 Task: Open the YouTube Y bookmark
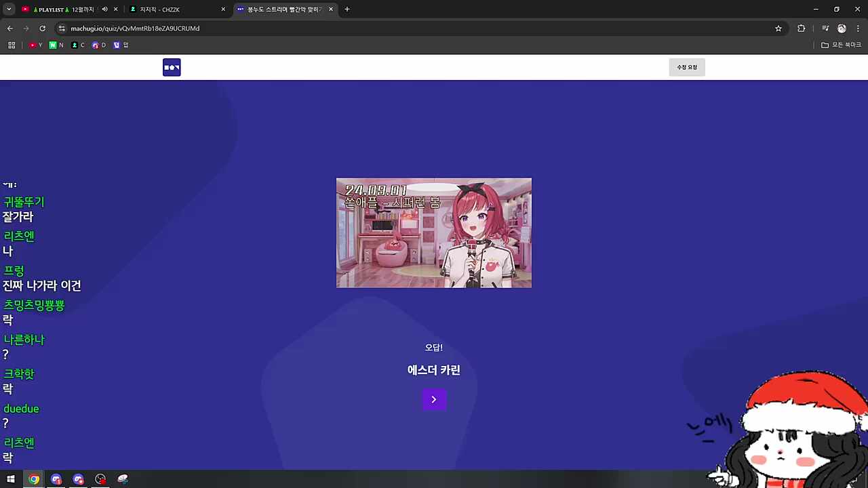(x=36, y=45)
